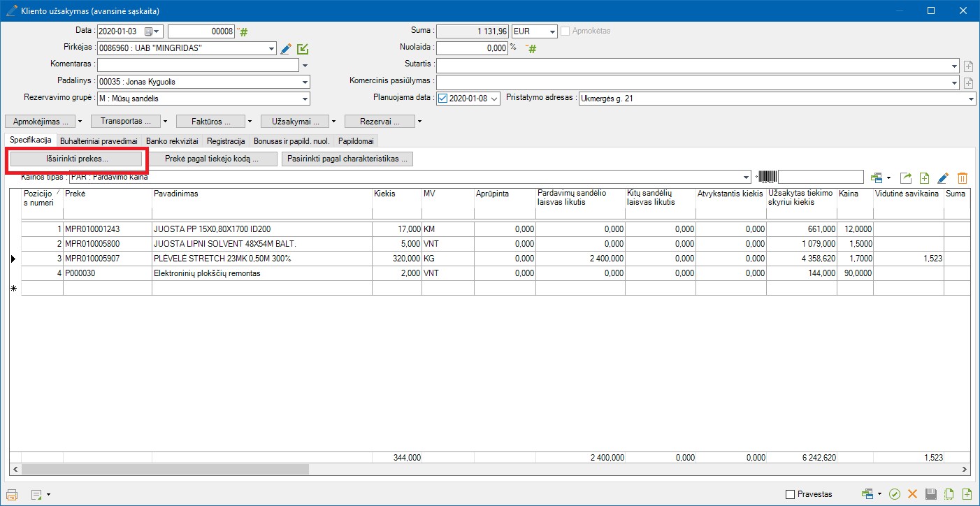The width and height of the screenshot is (980, 506).
Task: Click the blue pencil edit row icon above grid
Action: (x=943, y=178)
